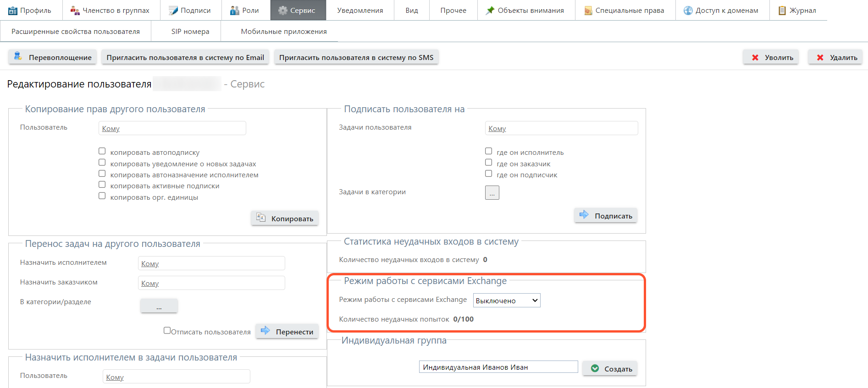Click the Назначить исполнителем Кому field
The image size is (868, 388).
211,263
